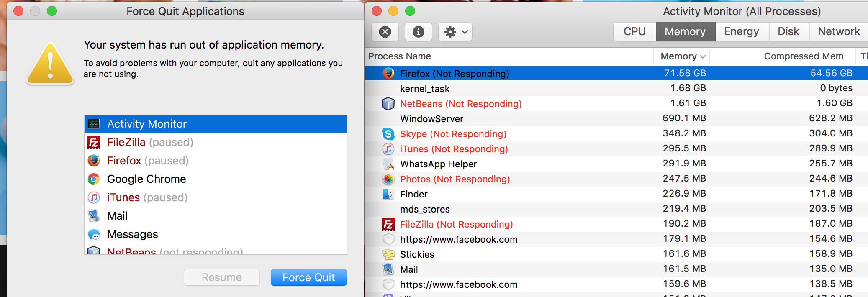Select the mds_stores process row
868x297 pixels.
(x=616, y=209)
